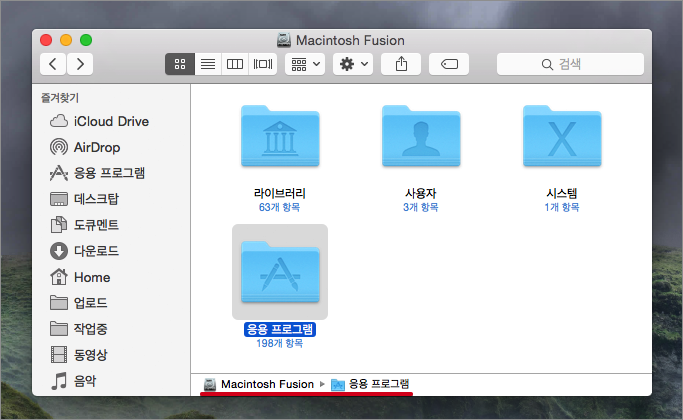Click the 3개 항목 item count text

421,207
